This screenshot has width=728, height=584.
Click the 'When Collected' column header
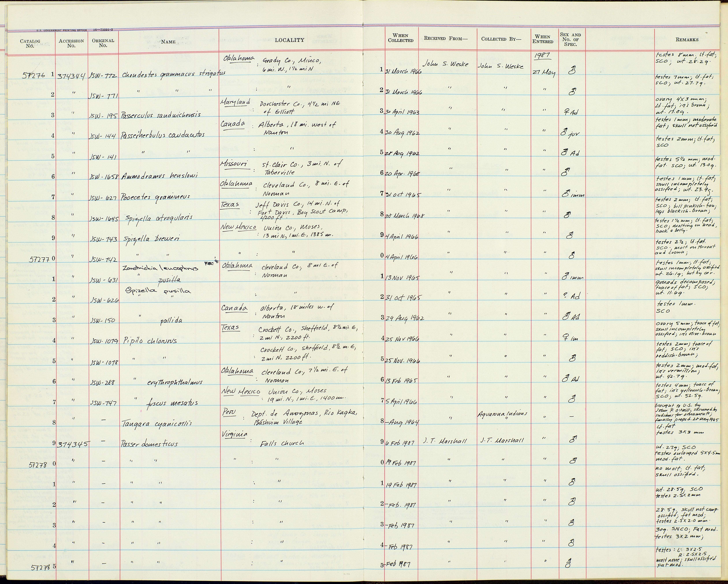[x=400, y=38]
